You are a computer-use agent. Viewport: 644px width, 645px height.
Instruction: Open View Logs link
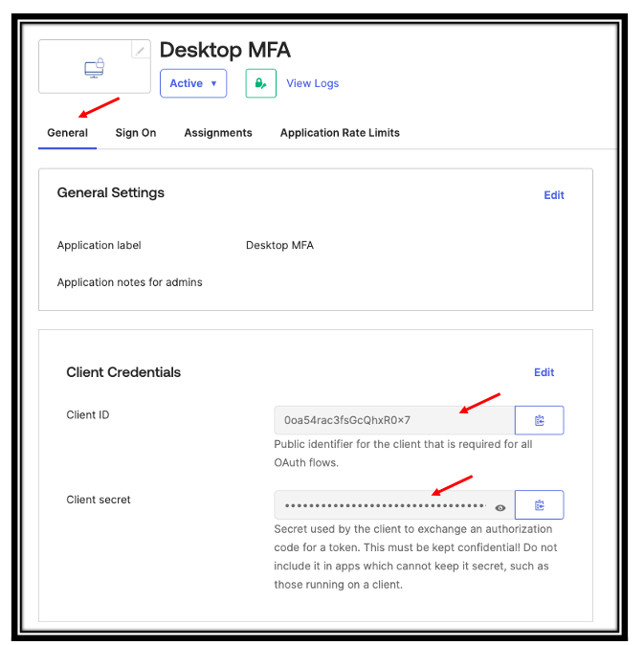313,83
